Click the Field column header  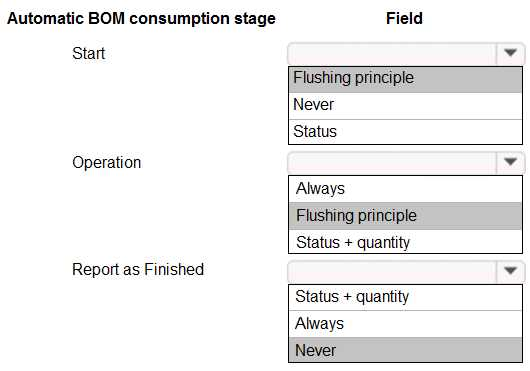tap(404, 18)
